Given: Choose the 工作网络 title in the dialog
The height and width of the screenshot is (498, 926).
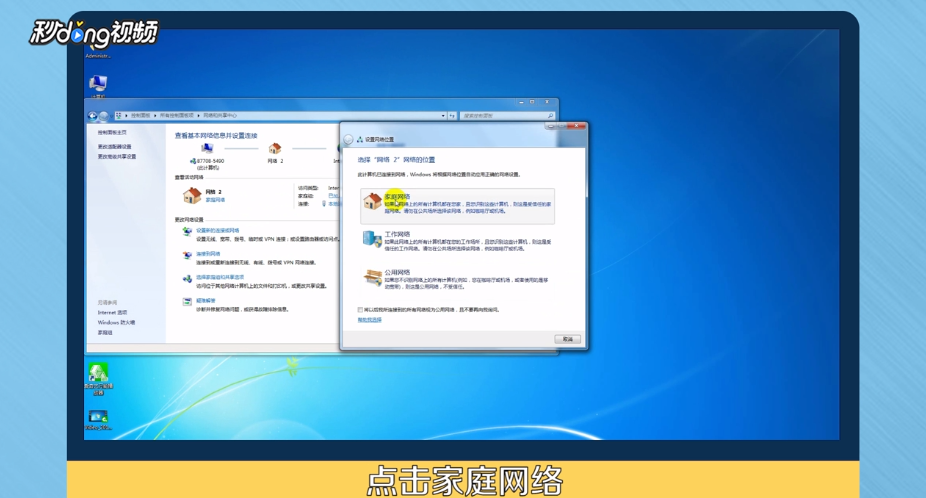Looking at the screenshot, I should (397, 234).
